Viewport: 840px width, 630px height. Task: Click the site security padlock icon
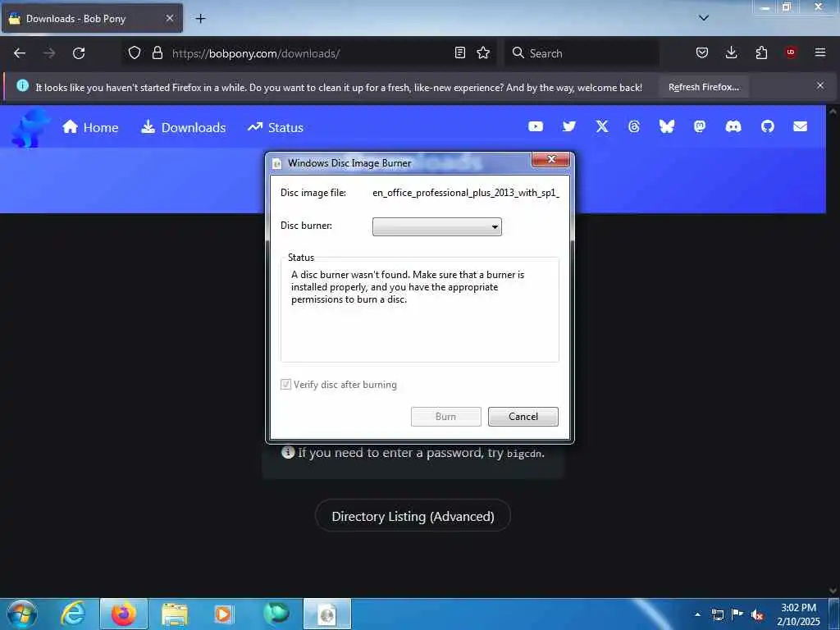click(x=157, y=52)
